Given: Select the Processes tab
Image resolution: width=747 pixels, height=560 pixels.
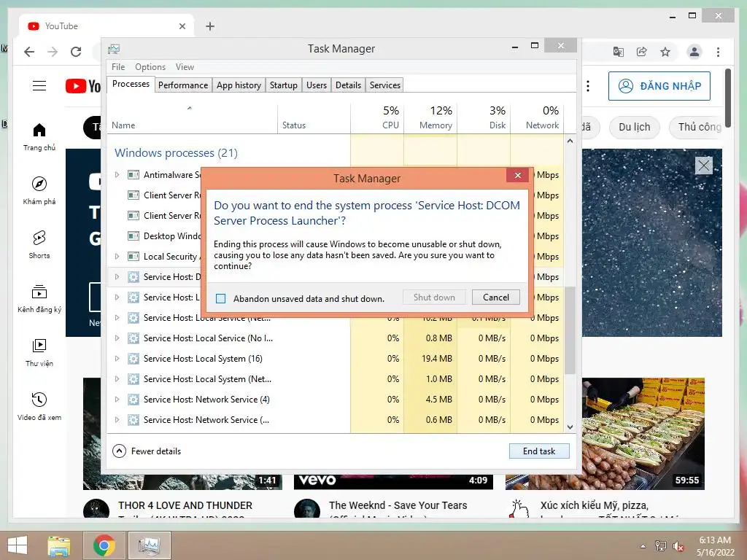Looking at the screenshot, I should pyautogui.click(x=131, y=84).
